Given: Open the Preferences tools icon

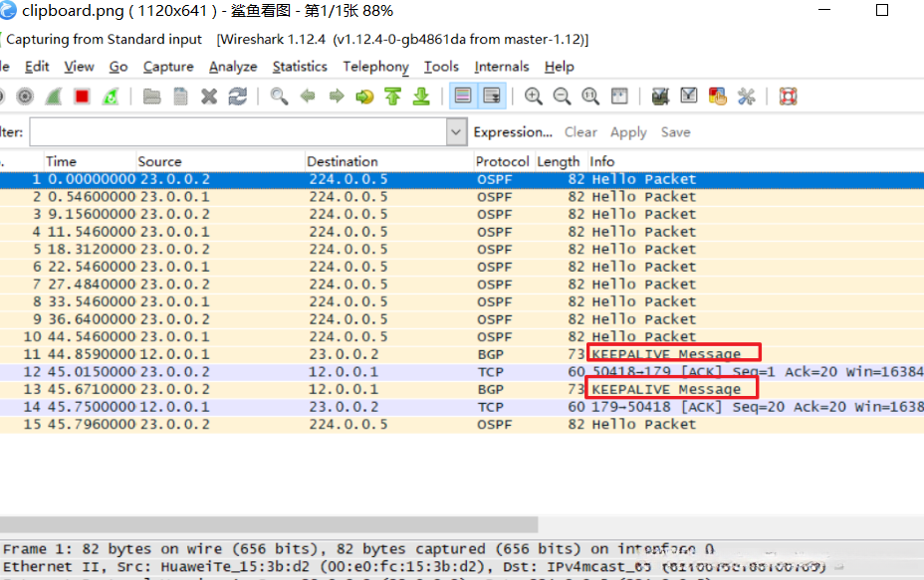Looking at the screenshot, I should 746,97.
